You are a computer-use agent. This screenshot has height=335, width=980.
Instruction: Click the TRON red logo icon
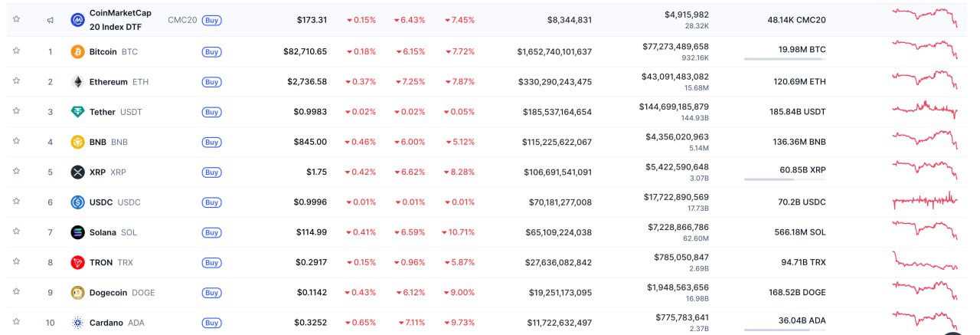pos(77,262)
